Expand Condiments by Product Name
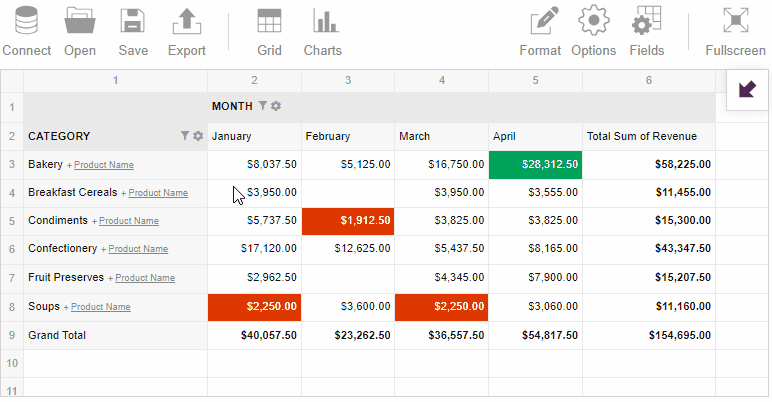This screenshot has width=772, height=402. click(x=128, y=221)
